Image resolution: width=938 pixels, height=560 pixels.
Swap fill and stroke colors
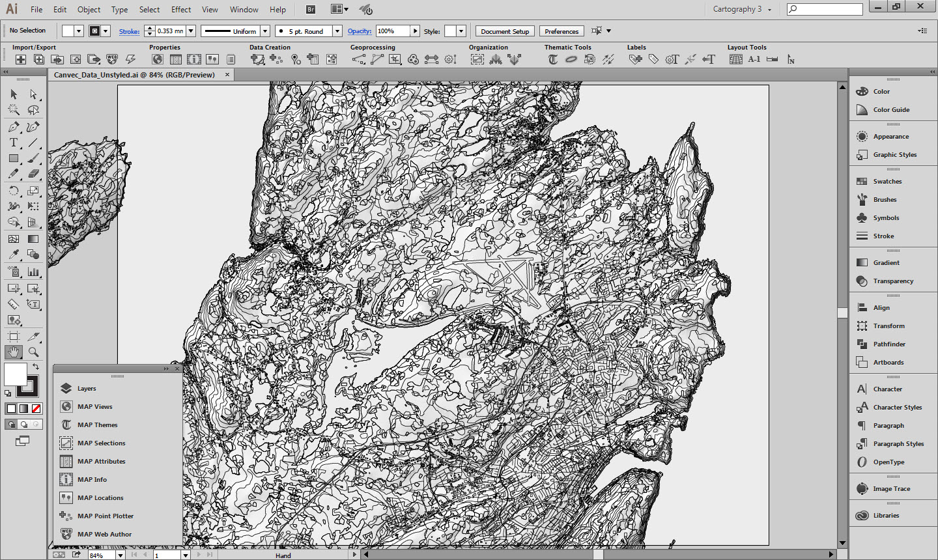tap(36, 367)
